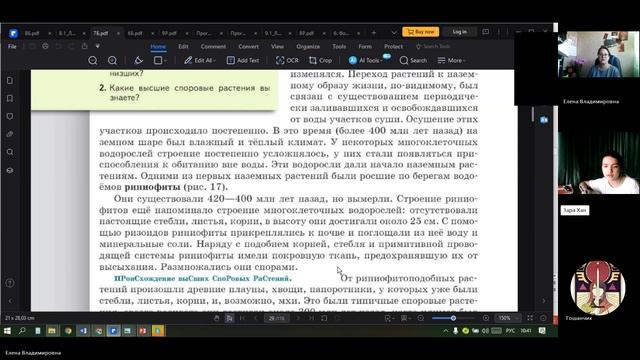Select the text selection tool in status bar
Image resolution: width=640 pixels, height=360 pixels.
[229, 318]
